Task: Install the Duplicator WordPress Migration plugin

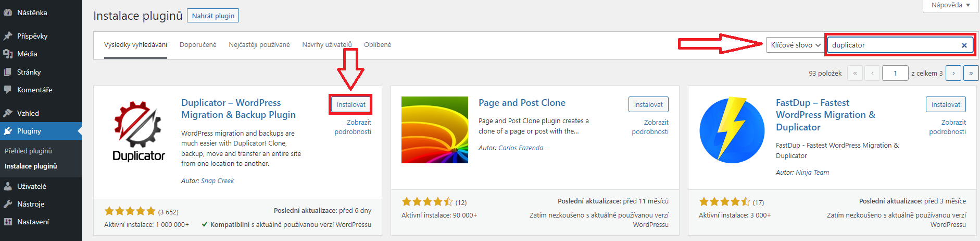Action: pos(351,105)
